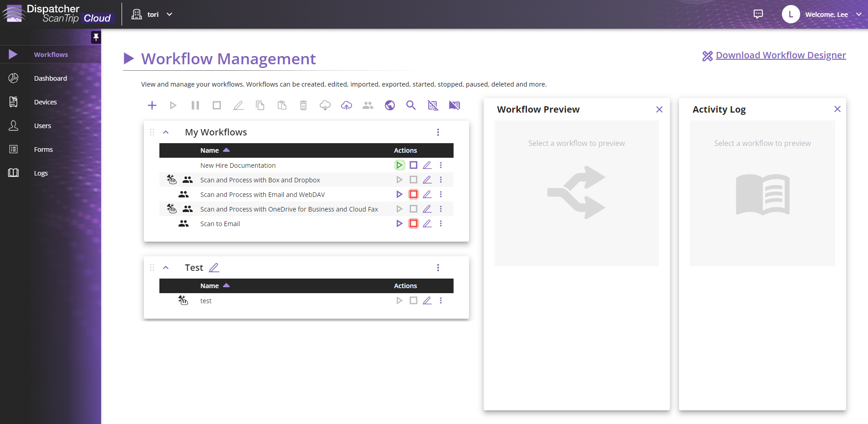Start Scan and Process with Email and WebDAV
Screen dimensions: 868x424
(x=399, y=194)
